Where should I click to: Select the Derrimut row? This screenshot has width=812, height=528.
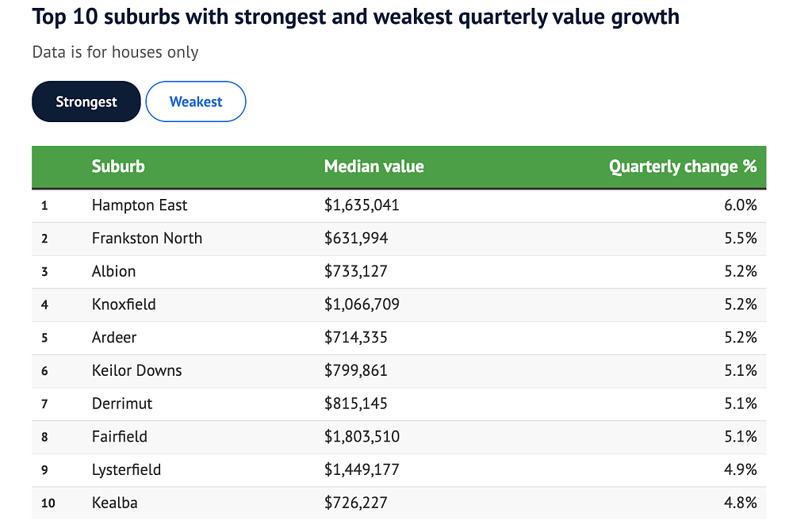coord(399,404)
